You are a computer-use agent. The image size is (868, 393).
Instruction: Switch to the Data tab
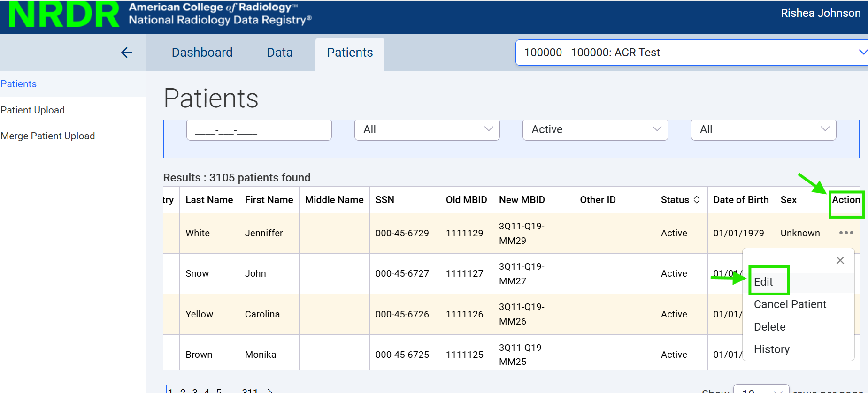click(x=280, y=53)
